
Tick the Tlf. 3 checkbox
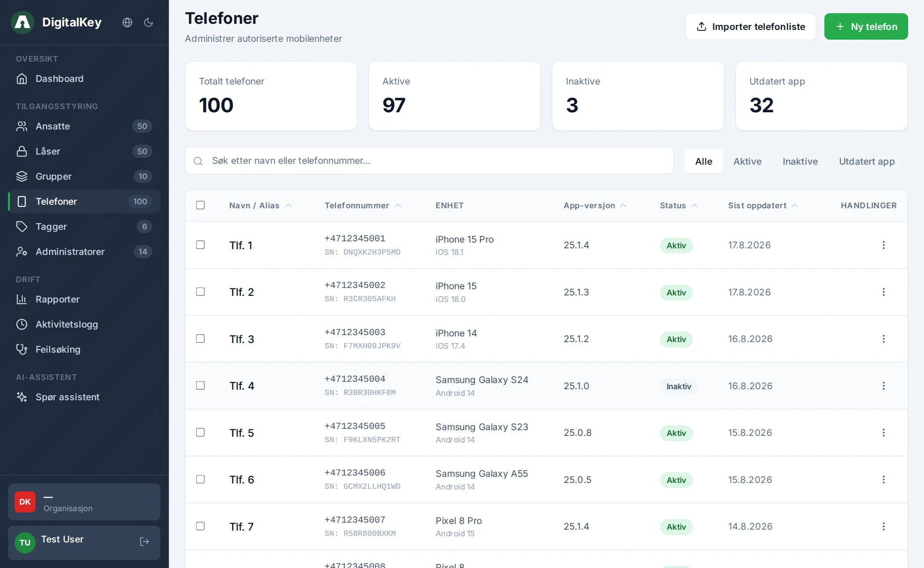(200, 339)
